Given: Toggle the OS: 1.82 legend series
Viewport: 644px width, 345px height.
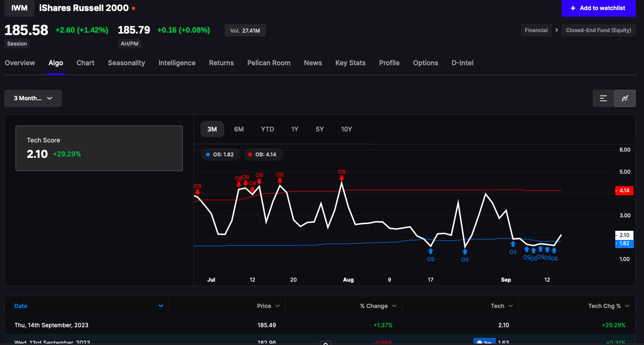Looking at the screenshot, I should [x=220, y=155].
